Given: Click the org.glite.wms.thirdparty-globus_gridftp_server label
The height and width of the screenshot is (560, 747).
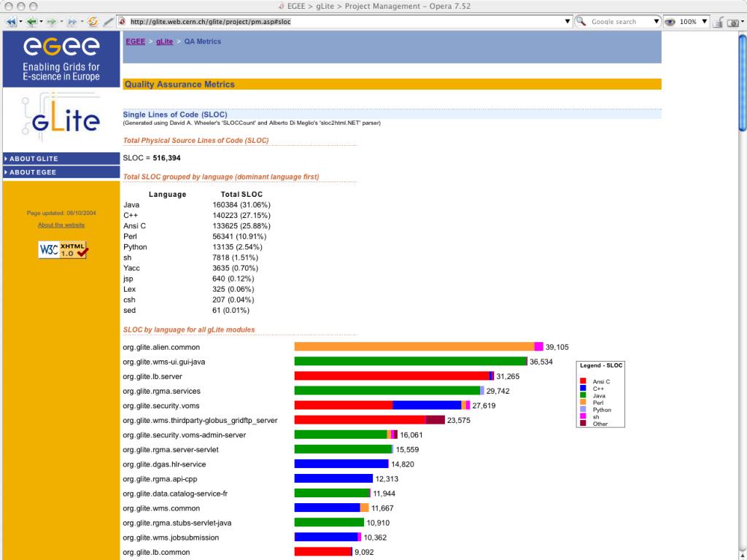Looking at the screenshot, I should [200, 421].
